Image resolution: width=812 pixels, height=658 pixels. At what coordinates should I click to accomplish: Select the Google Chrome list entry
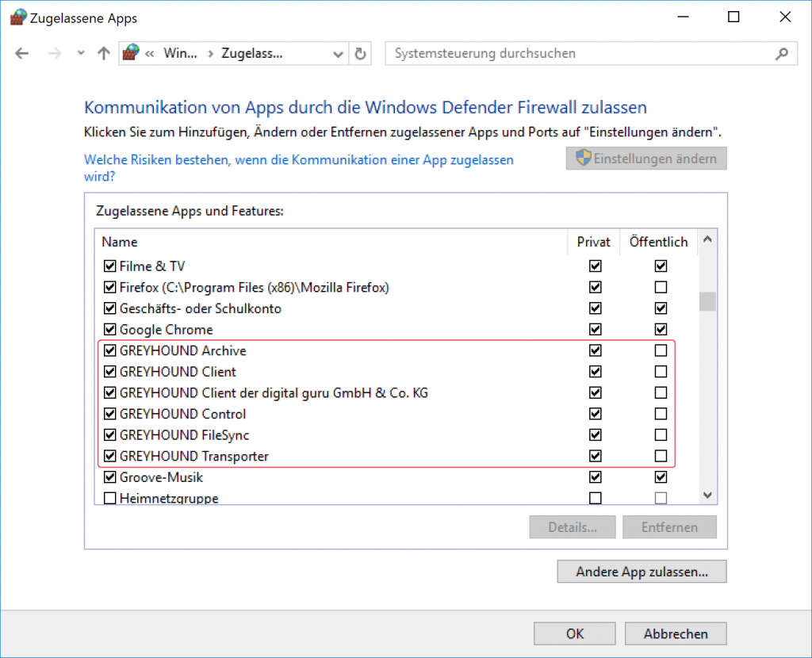point(167,329)
